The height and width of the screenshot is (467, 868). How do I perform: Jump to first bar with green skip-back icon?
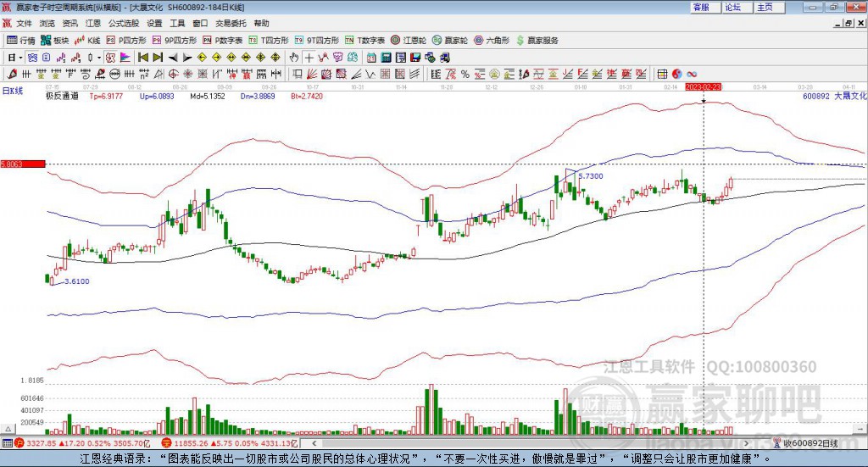tap(142, 58)
